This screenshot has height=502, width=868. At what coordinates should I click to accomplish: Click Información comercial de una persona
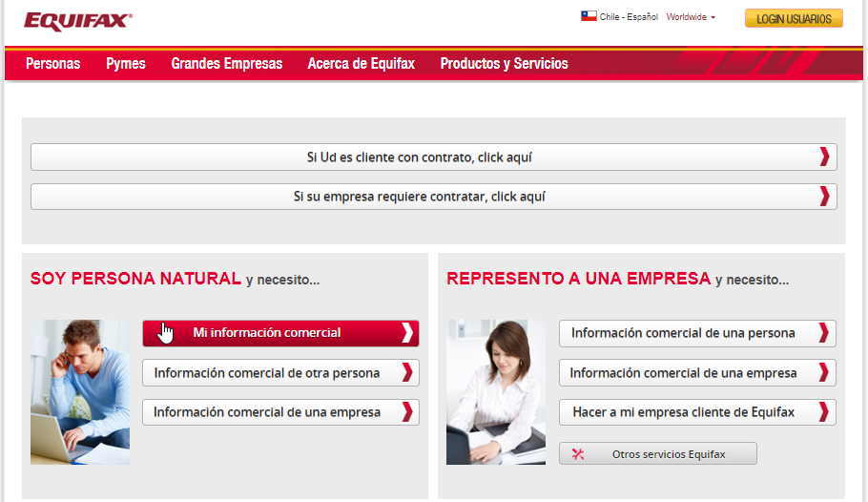[697, 333]
